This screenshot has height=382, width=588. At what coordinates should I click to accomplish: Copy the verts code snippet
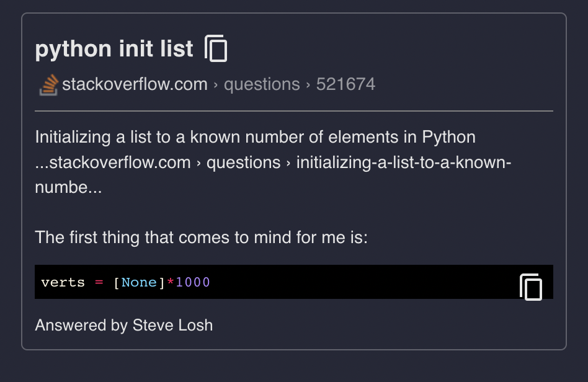click(530, 286)
